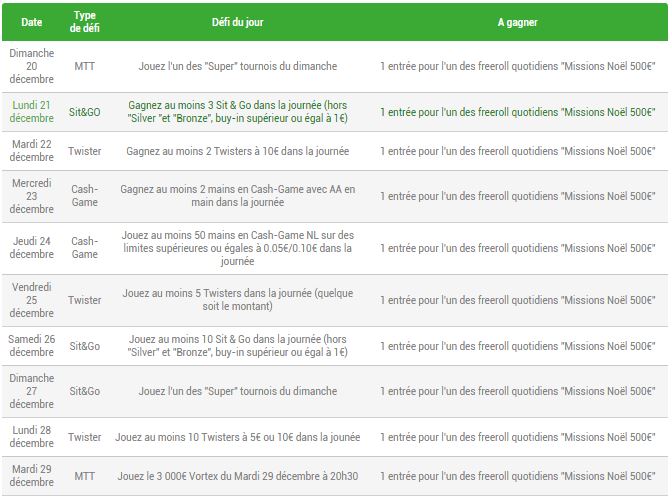Viewport: 672px width, 500px height.
Task: Select the "3 000€ Vortex" challenge description
Action: [x=237, y=476]
